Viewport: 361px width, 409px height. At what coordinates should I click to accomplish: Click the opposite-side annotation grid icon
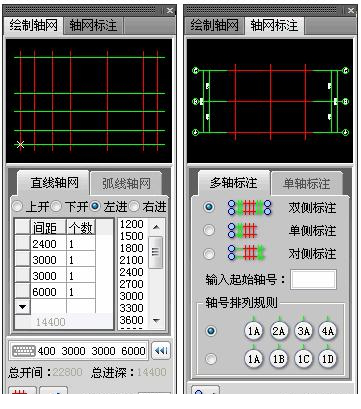pos(246,253)
